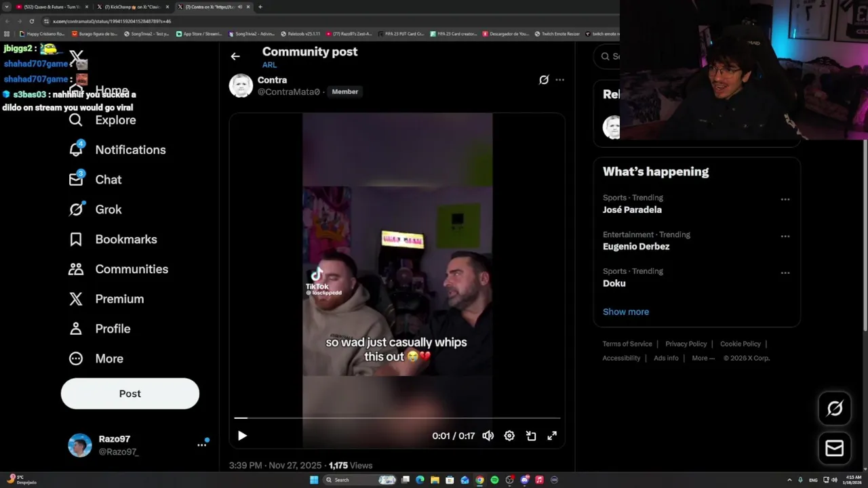
Task: Click the video time 0:01 / 0:17
Action: tap(454, 436)
